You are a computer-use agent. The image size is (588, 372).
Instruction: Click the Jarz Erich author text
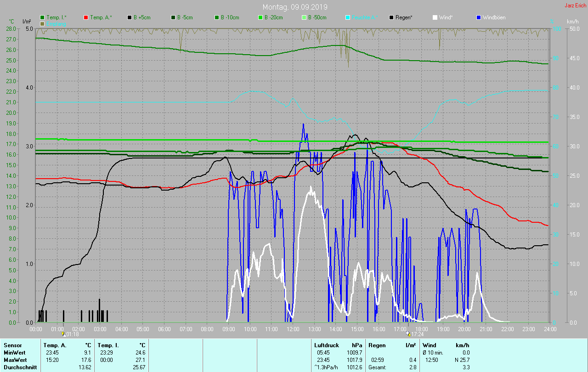575,6
